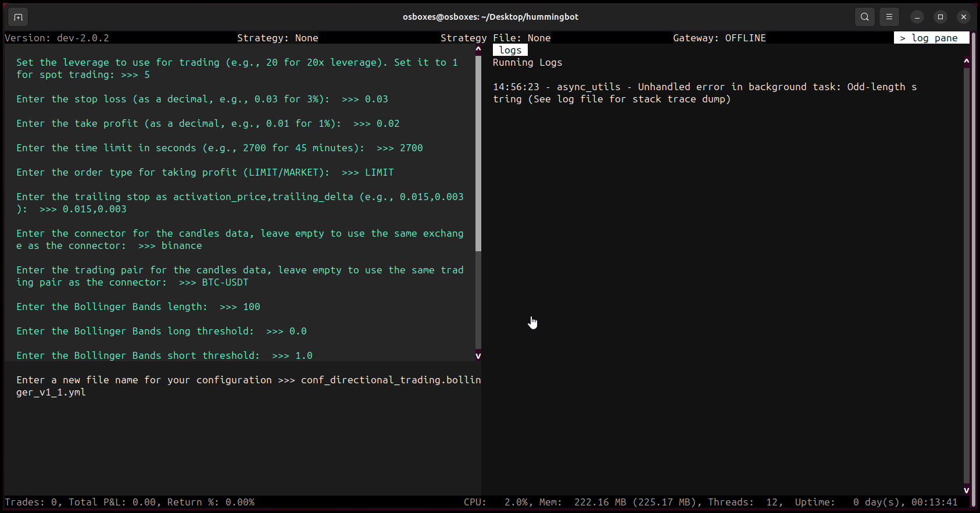The image size is (980, 513).
Task: Click the Version dev-2.0.2 label
Action: pos(57,38)
